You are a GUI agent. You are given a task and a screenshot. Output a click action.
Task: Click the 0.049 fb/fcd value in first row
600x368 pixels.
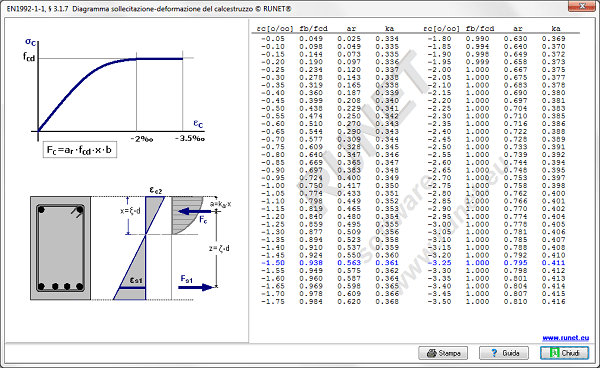click(311, 39)
